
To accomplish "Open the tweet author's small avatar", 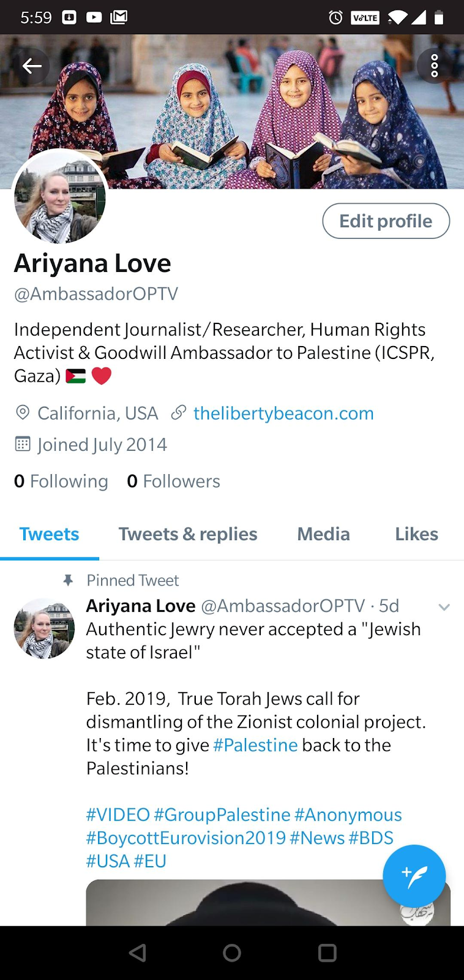I will (x=44, y=628).
